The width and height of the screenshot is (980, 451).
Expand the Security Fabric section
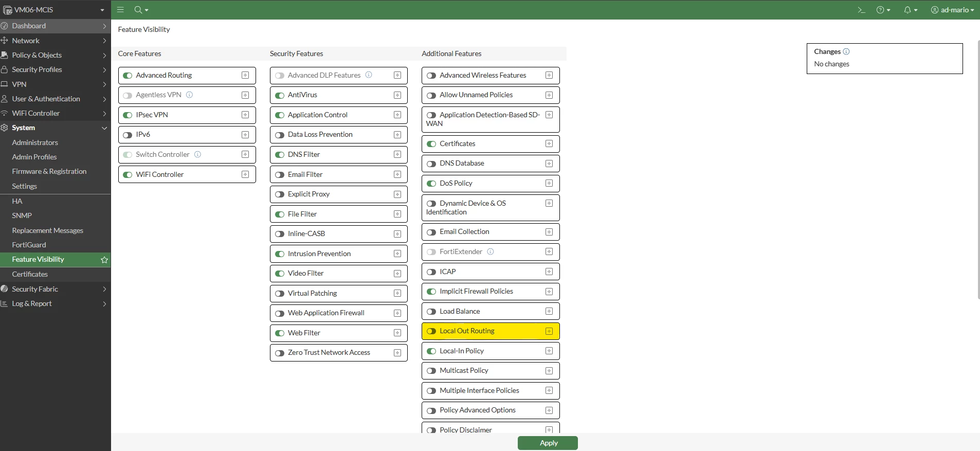pos(56,289)
